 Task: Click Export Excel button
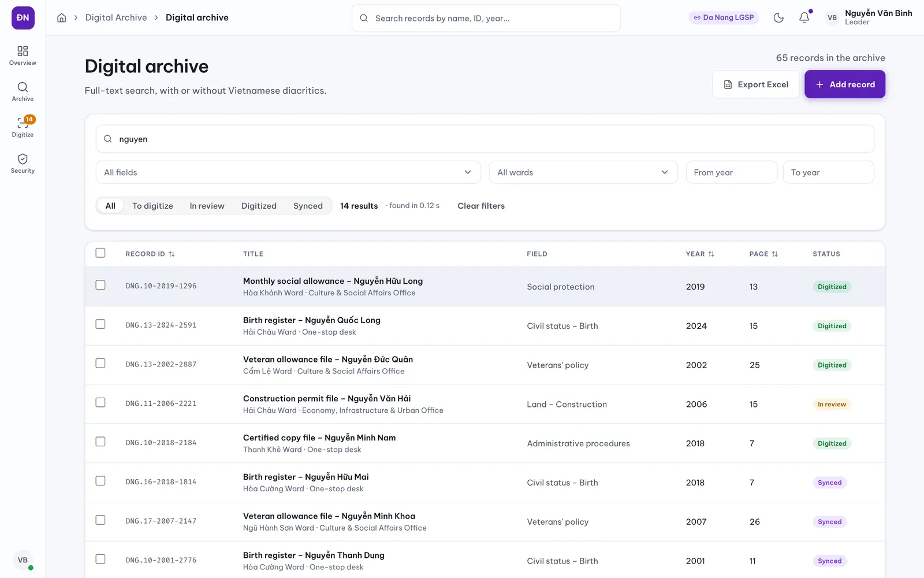[x=755, y=84]
